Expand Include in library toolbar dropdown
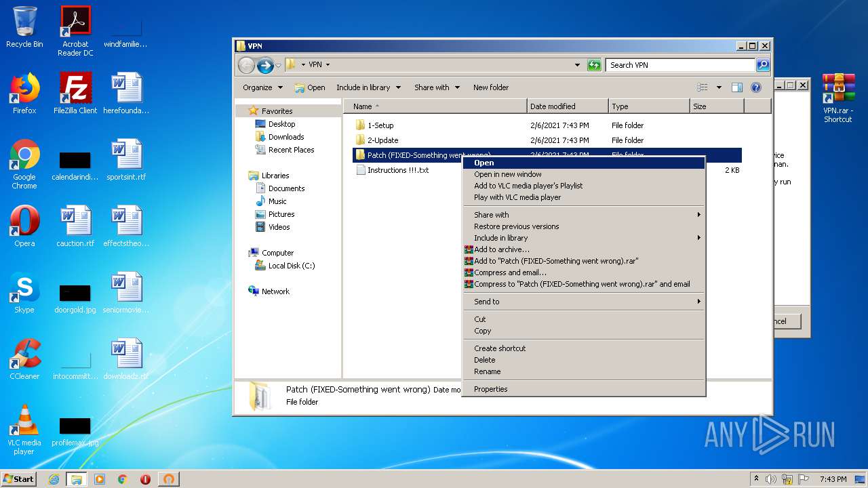Viewport: 868px width, 488px height. (x=368, y=87)
